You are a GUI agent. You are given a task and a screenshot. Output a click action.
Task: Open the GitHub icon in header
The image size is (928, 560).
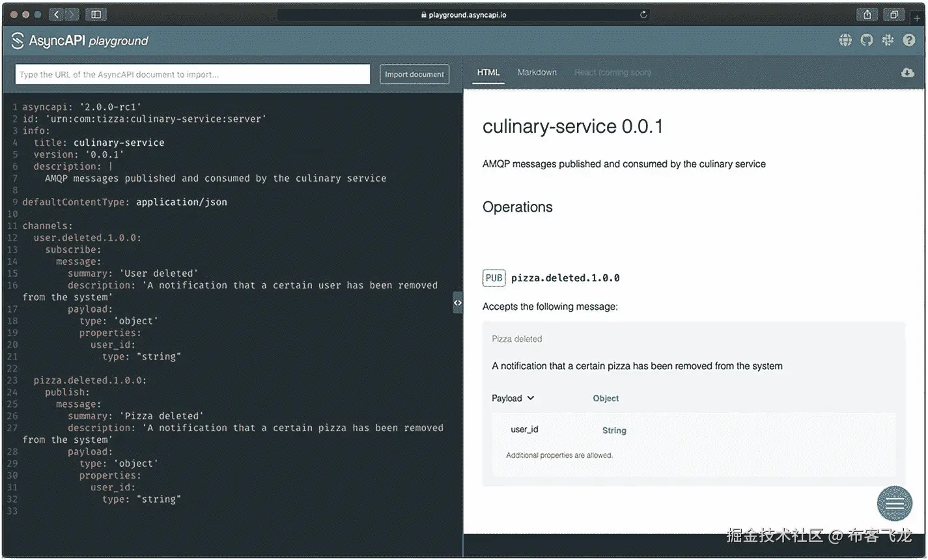pos(866,40)
